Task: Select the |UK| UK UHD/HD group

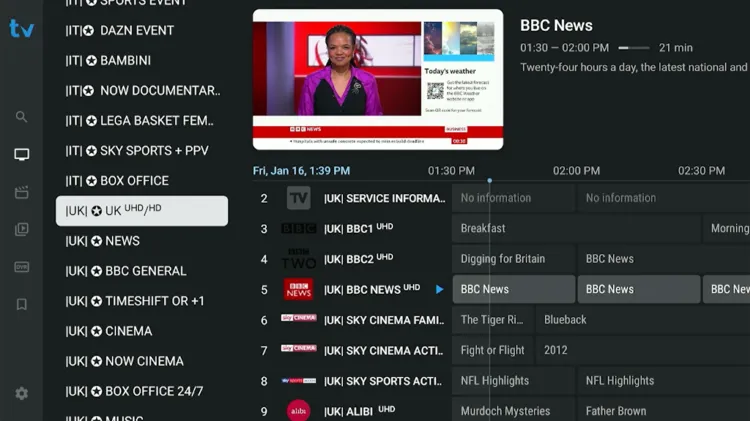Action: (x=142, y=211)
